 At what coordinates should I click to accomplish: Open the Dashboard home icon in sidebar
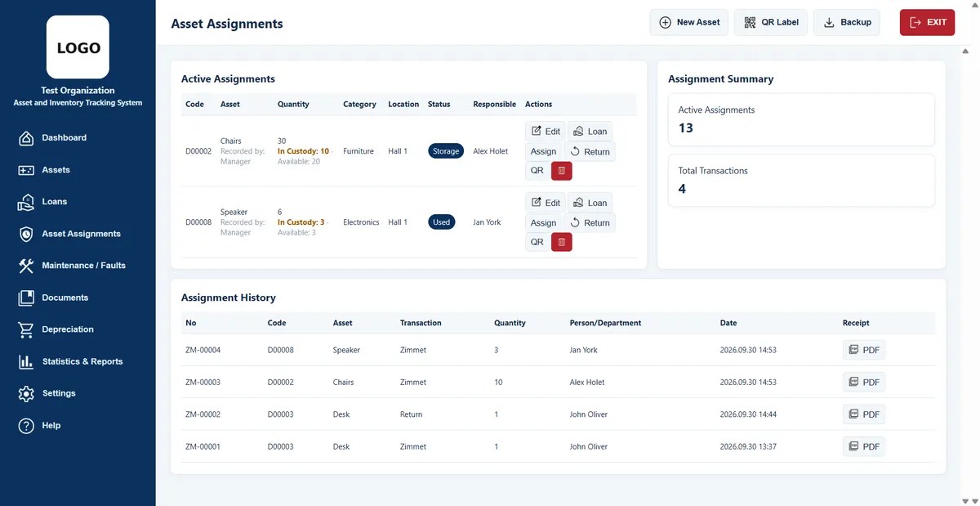26,138
